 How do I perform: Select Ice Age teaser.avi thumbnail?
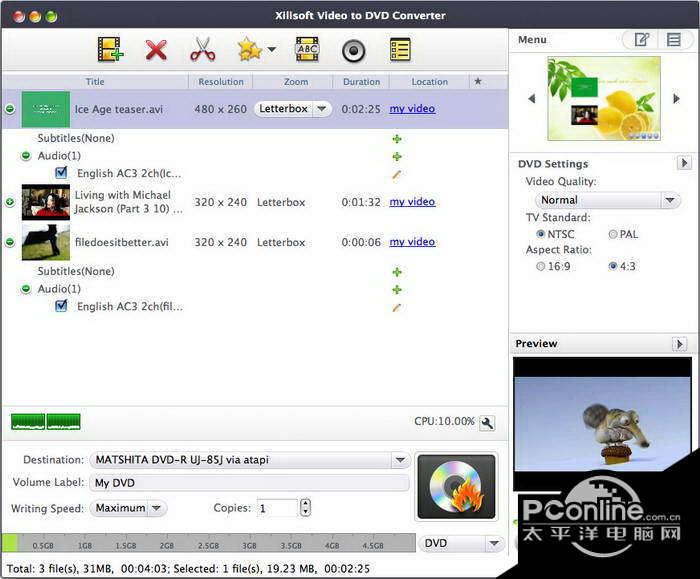click(x=46, y=109)
